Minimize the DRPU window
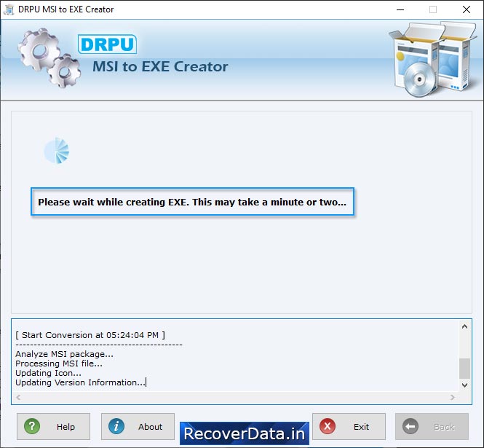This screenshot has width=484, height=448. 400,9
